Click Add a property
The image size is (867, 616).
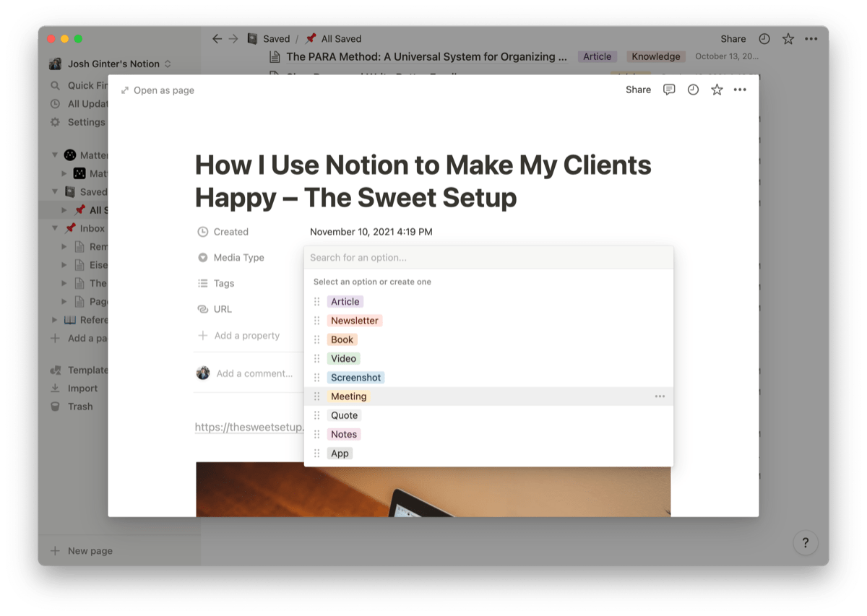pos(239,336)
